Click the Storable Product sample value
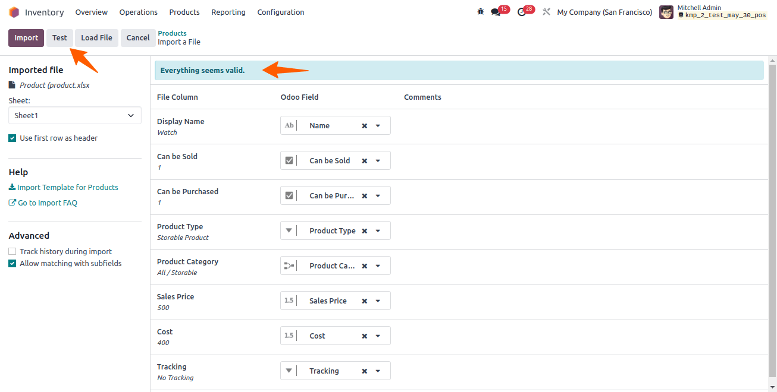This screenshot has height=392, width=777. pyautogui.click(x=183, y=237)
